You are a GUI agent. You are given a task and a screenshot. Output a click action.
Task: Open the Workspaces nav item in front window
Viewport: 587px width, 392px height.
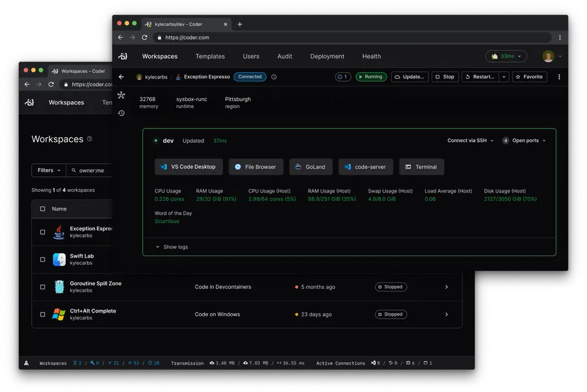(160, 56)
